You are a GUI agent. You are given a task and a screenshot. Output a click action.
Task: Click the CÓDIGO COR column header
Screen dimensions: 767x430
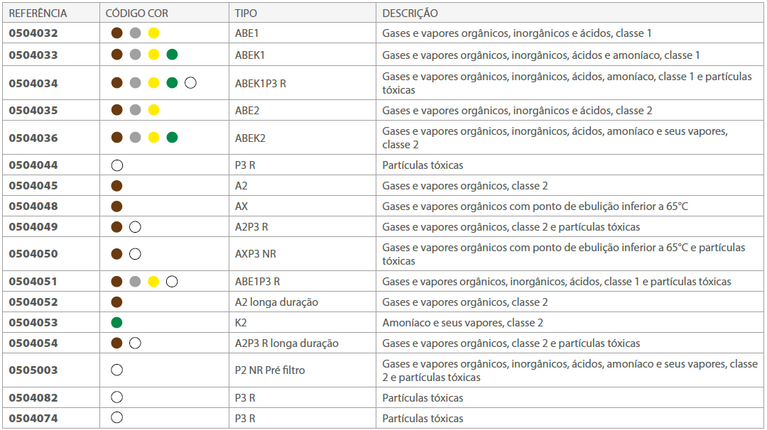(137, 13)
